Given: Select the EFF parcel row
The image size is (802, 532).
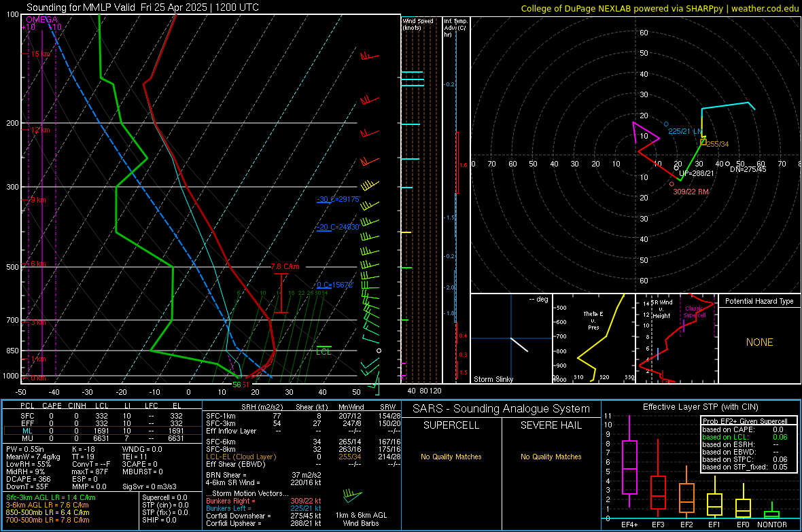Looking at the screenshot, I should pos(101,423).
